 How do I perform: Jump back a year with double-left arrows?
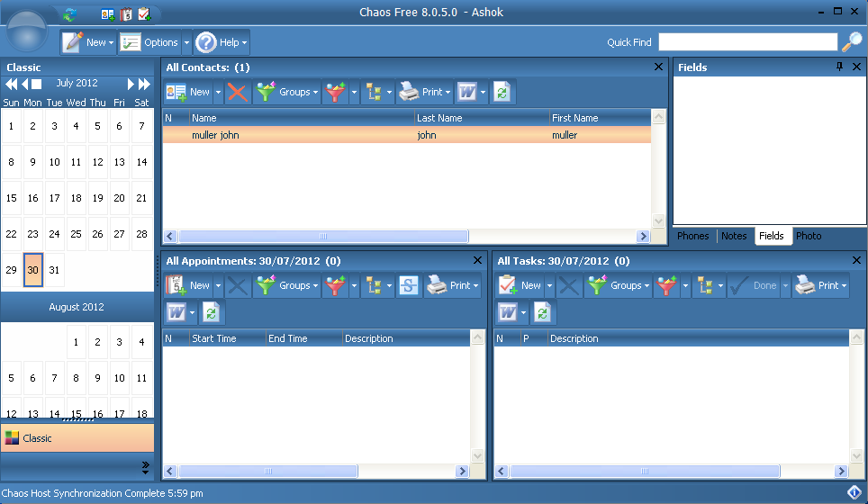[11, 84]
